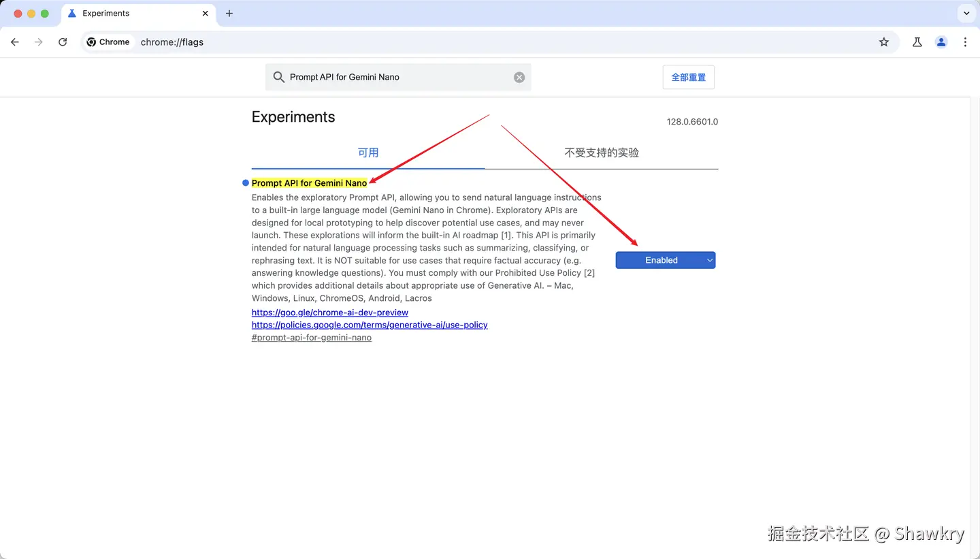Click the search magnifier icon
The height and width of the screenshot is (559, 980).
click(278, 78)
